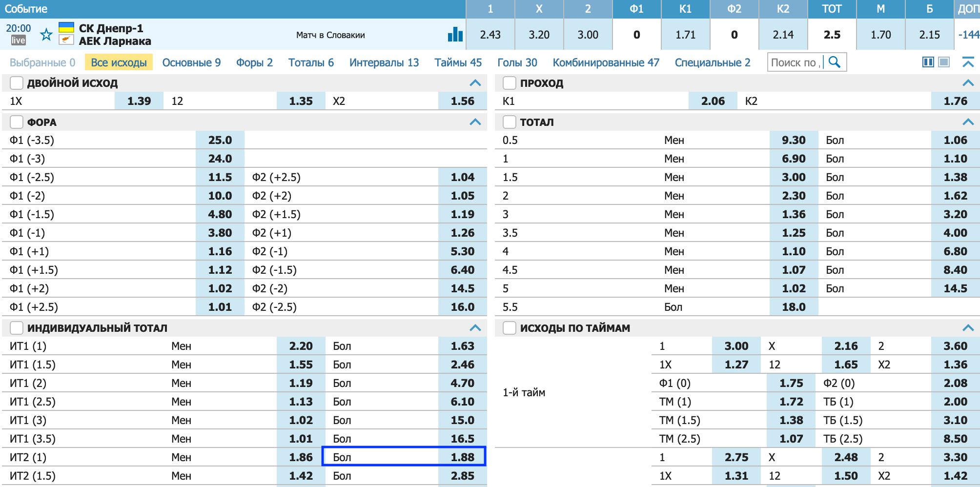Select total 5.5 Бол odds 18.0

point(794,307)
